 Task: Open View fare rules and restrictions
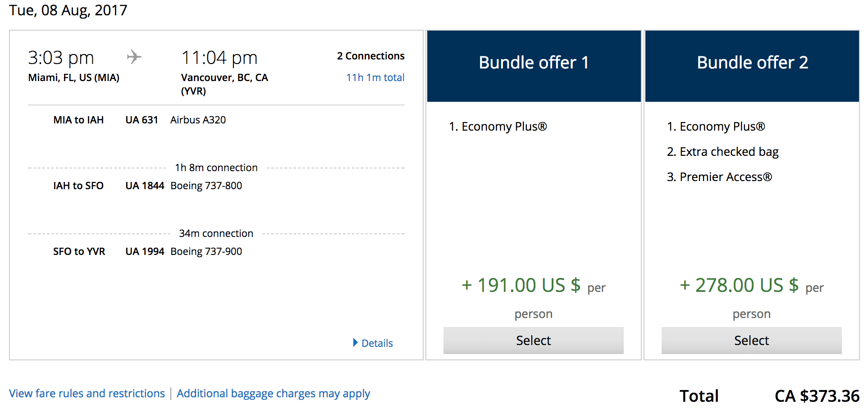coord(87,394)
